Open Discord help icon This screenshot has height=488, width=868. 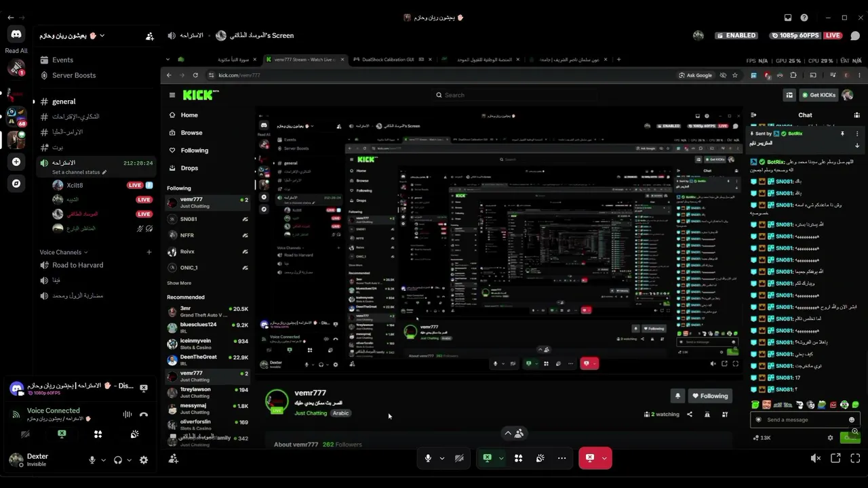click(804, 18)
